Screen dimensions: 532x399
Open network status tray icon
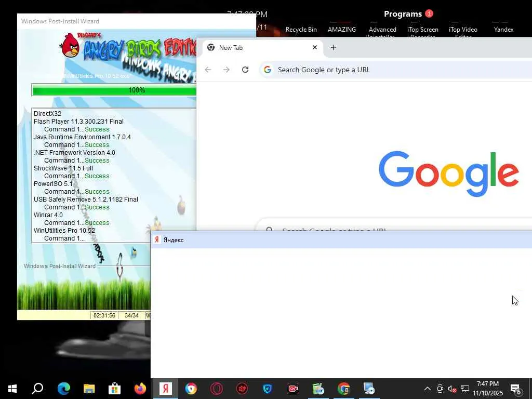tap(465, 389)
